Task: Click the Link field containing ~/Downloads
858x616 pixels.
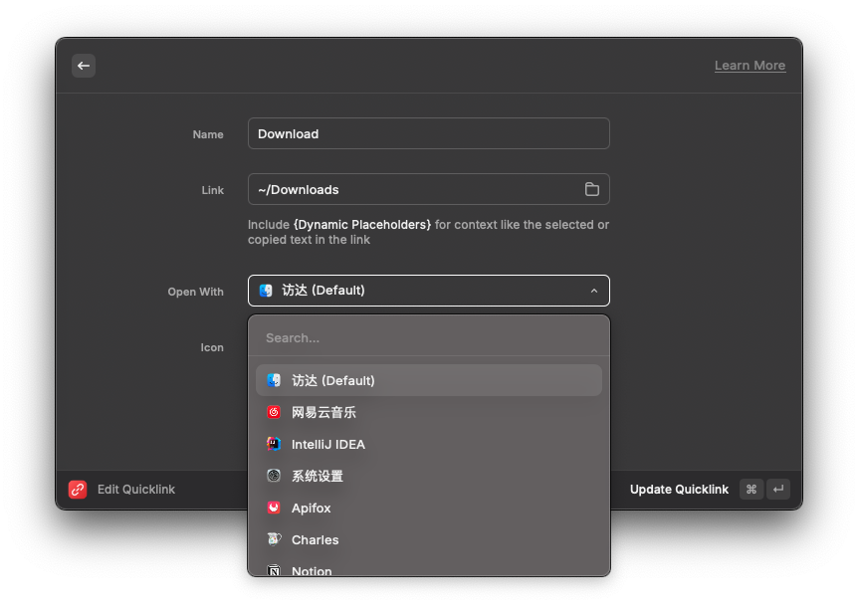Action: (413, 190)
